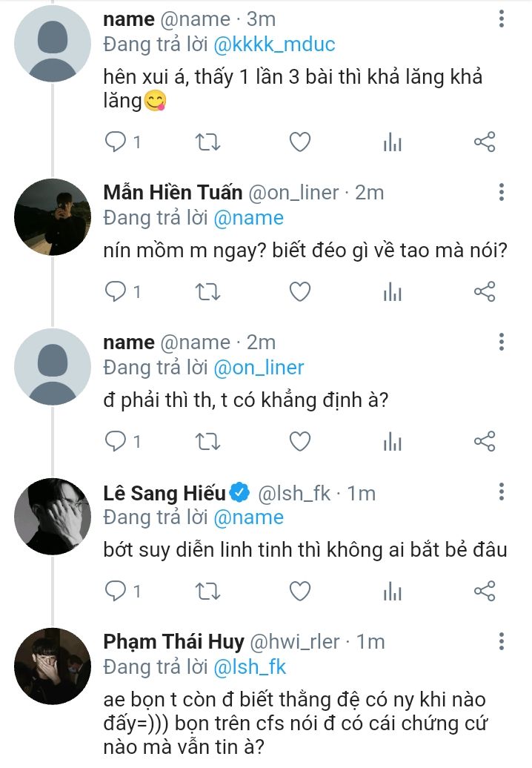Reply to Lê Sang Hiếu's tweet
532x768 pixels.
coord(116,591)
